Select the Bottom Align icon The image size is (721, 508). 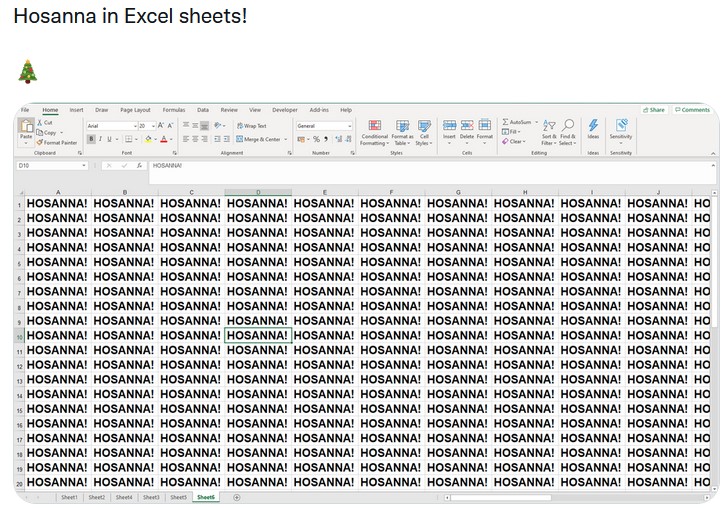click(x=205, y=126)
